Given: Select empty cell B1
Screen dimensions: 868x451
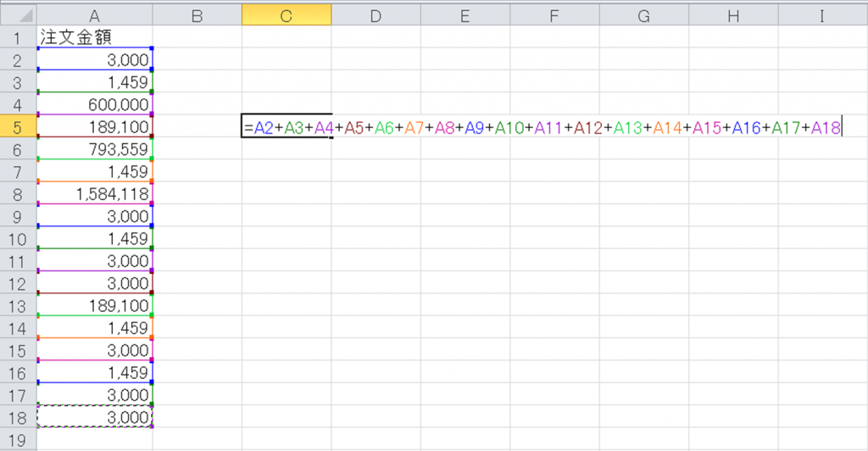Looking at the screenshot, I should (197, 37).
